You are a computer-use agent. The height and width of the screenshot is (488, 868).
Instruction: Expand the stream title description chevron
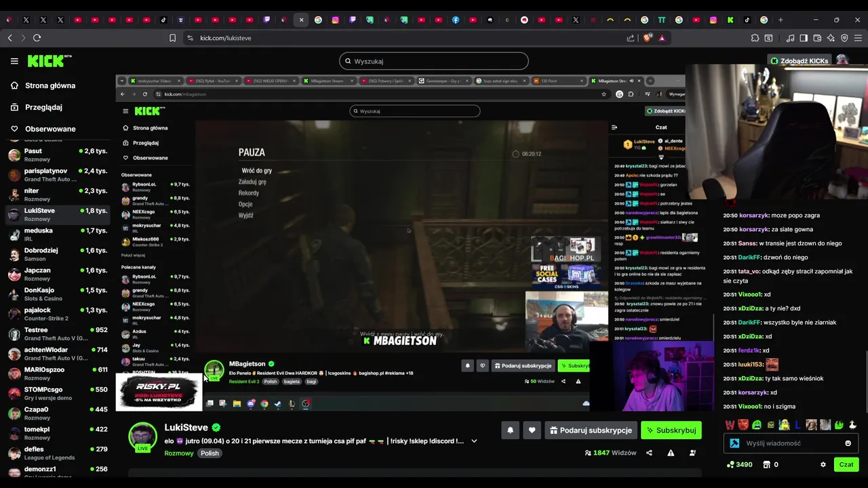474,441
